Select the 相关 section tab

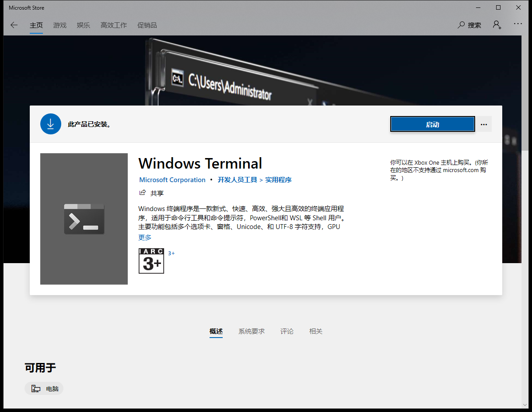(316, 331)
